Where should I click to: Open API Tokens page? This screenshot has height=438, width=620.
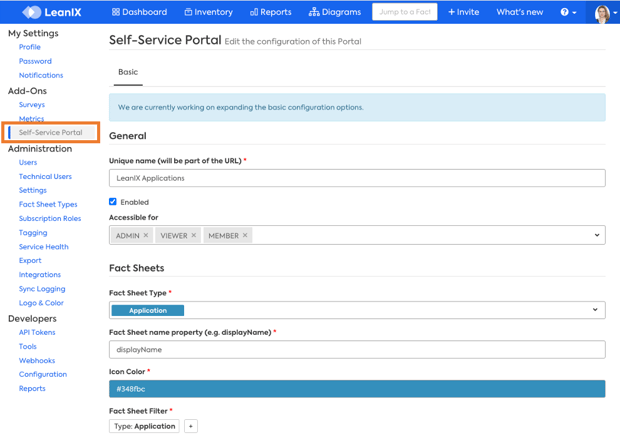point(37,332)
